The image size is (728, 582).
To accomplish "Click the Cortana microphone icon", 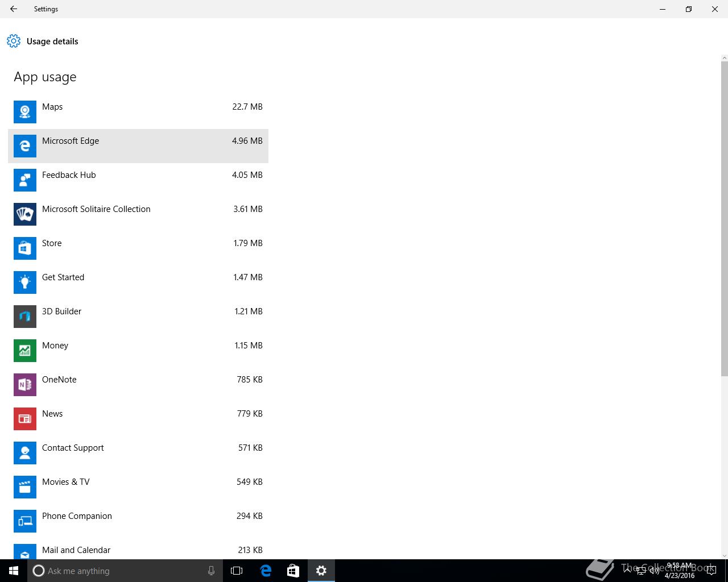I will point(211,571).
